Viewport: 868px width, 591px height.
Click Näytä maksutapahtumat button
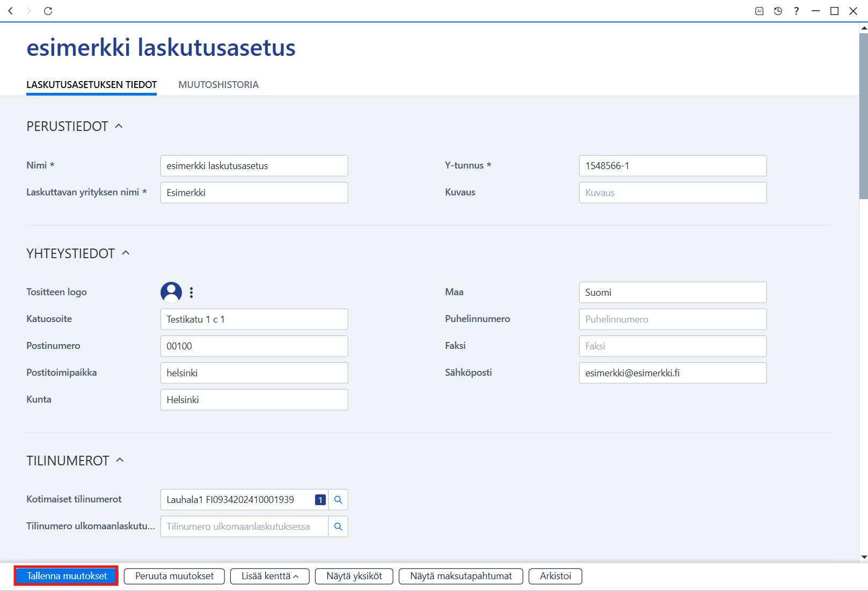pyautogui.click(x=461, y=576)
